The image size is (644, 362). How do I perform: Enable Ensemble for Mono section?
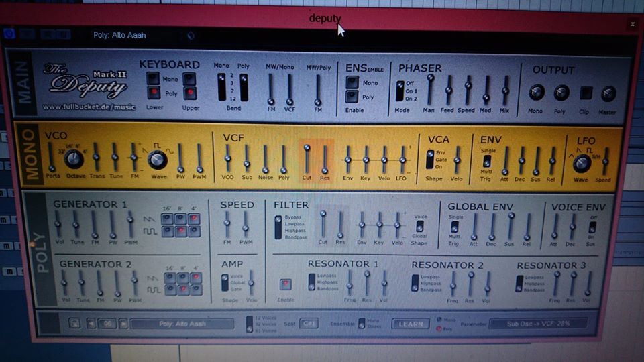352,82
